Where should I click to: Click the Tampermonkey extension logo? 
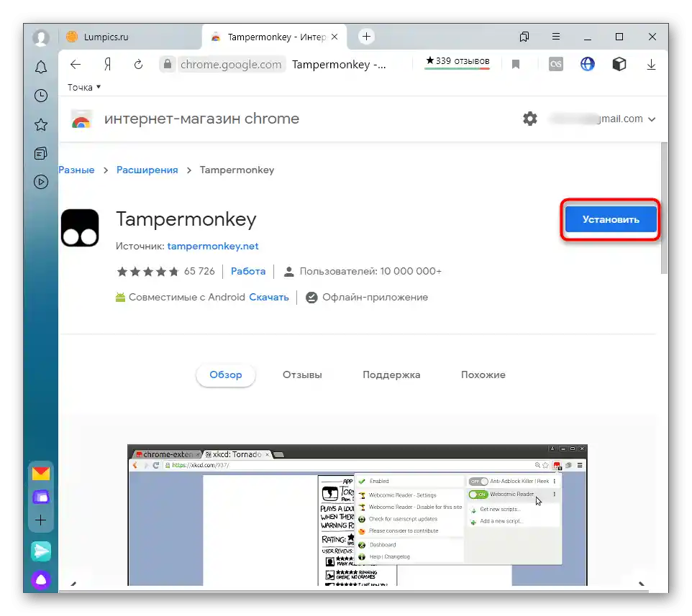80,228
